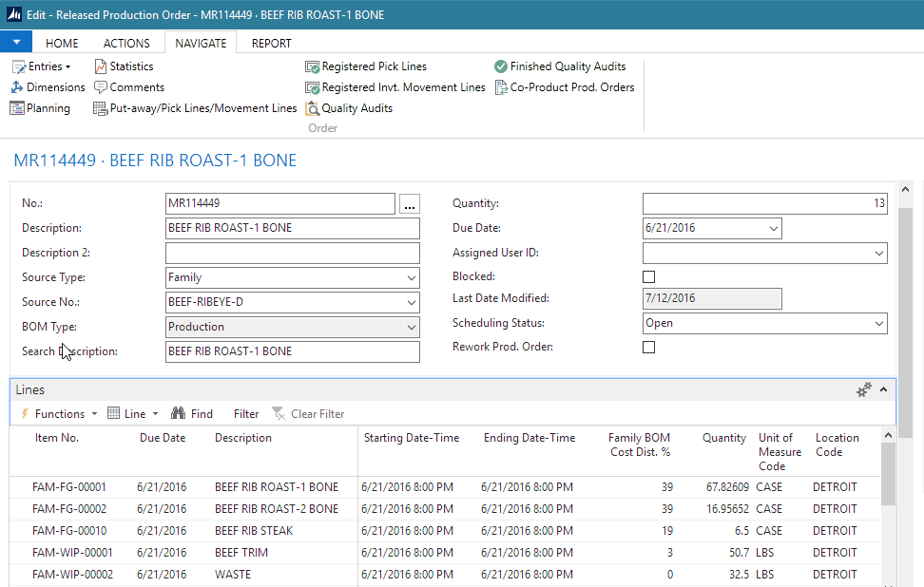Open Quality Audits
The image size is (924, 587).
point(348,108)
